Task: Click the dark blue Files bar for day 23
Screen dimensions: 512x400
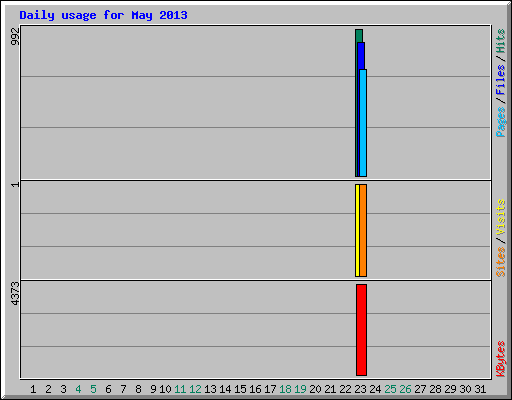Action: [361, 56]
